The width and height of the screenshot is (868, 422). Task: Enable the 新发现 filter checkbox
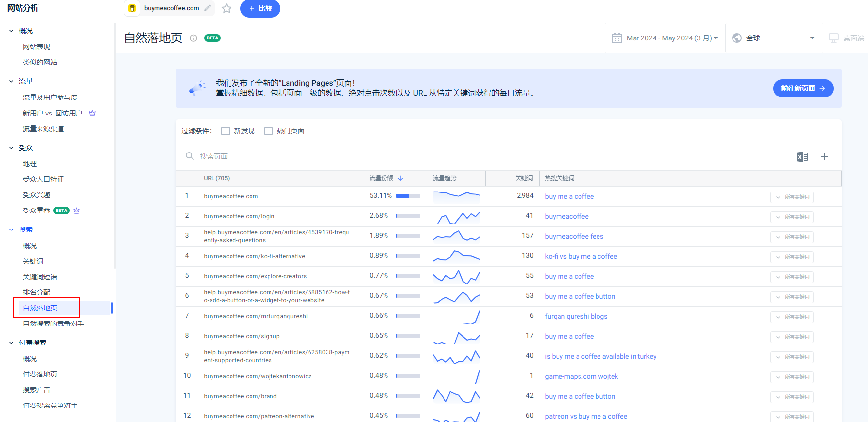226,131
